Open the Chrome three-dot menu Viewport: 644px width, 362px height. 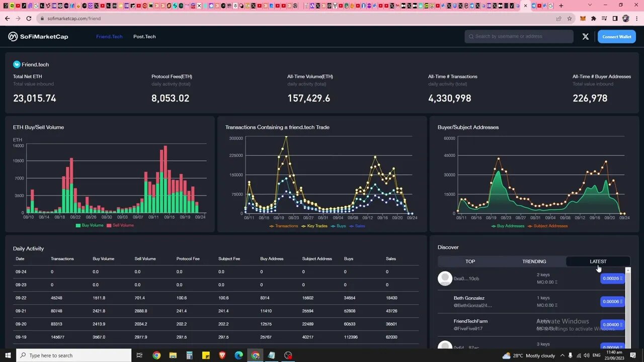coord(636,19)
